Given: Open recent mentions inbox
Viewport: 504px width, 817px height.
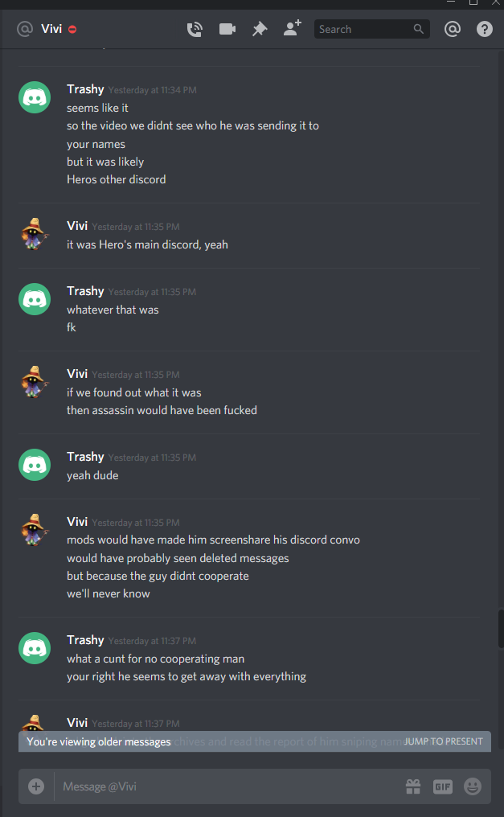Looking at the screenshot, I should click(x=453, y=29).
